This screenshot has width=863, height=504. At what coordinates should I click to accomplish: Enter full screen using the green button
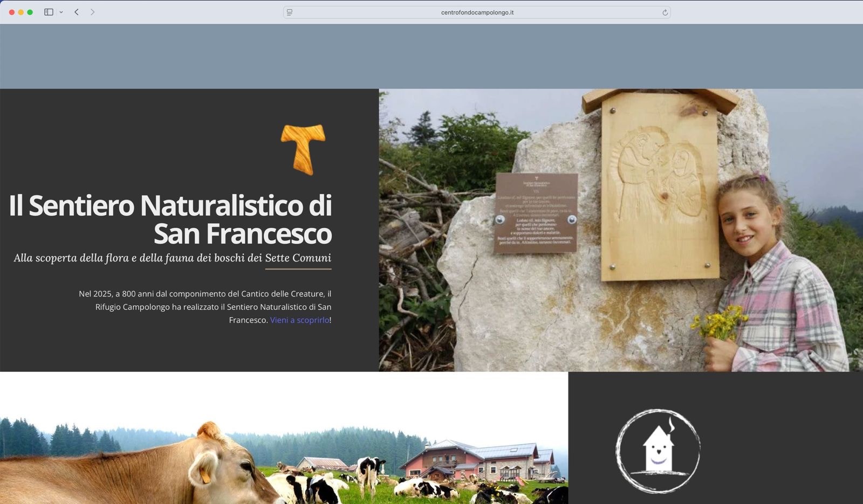(x=30, y=12)
